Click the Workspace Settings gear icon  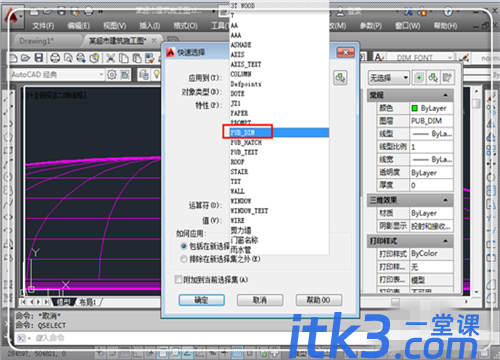click(112, 75)
